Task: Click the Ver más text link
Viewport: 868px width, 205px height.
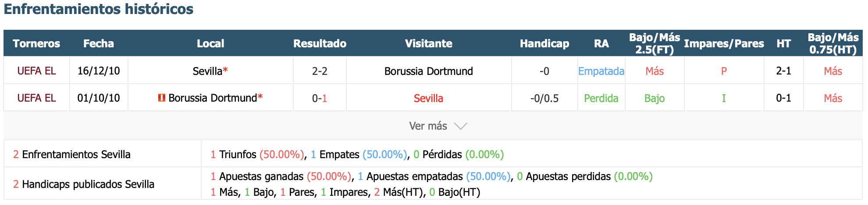Action: 428,126
